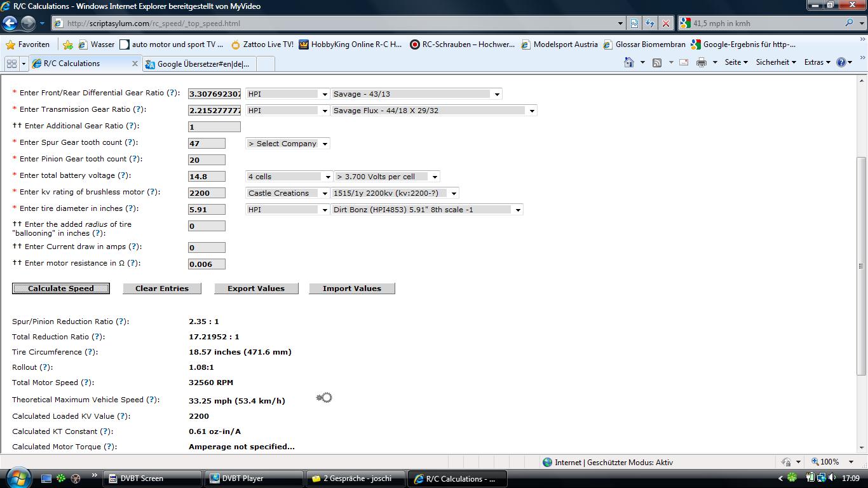This screenshot has height=488, width=868.
Task: Open the Read Mail envelope icon
Action: (x=684, y=62)
